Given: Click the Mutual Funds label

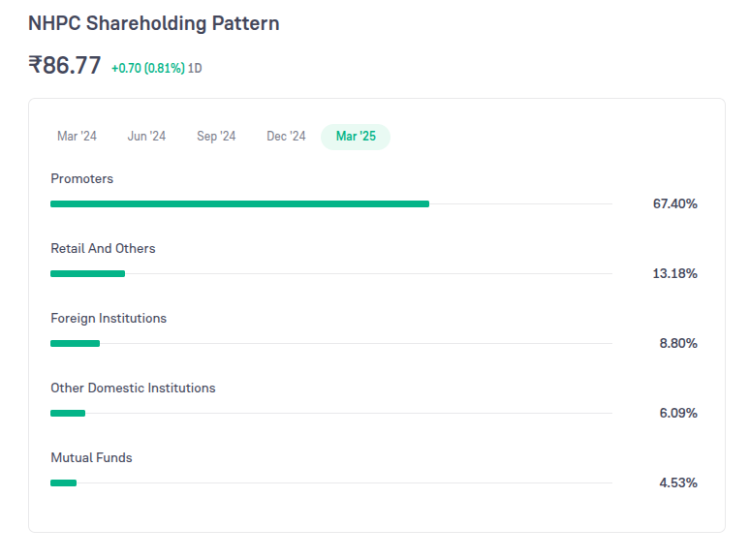Looking at the screenshot, I should (x=91, y=458).
